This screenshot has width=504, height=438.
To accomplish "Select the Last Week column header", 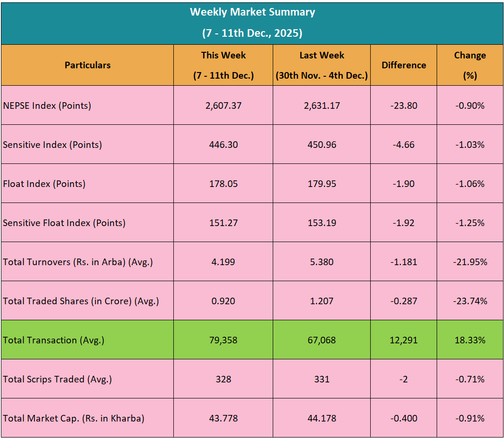I will click(322, 65).
